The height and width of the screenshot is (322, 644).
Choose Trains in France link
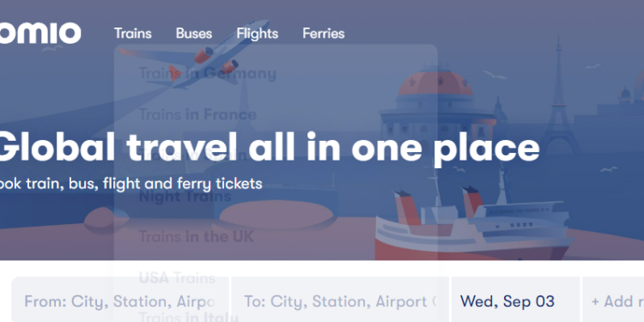coord(197,114)
